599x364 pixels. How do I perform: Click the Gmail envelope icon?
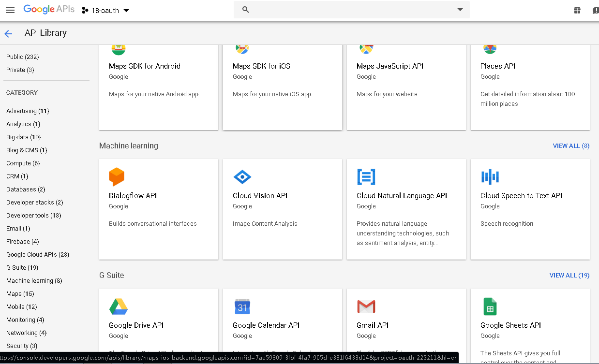(366, 306)
